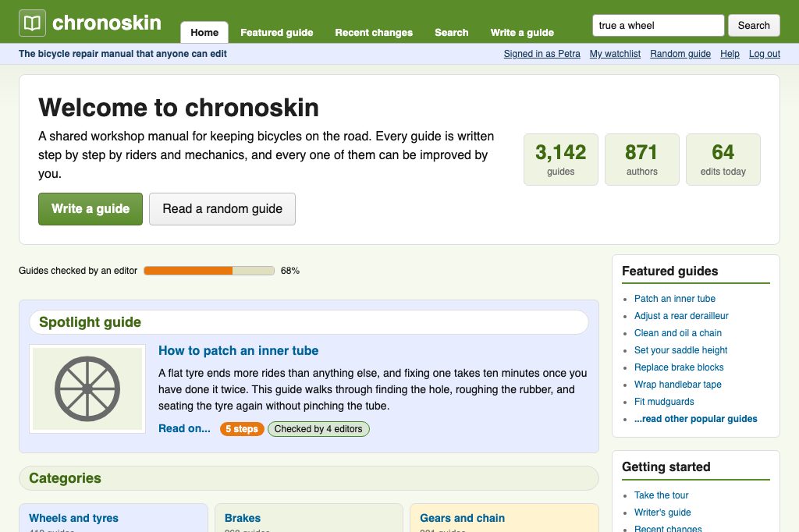Click the 64 edits today stat box
Image resolution: width=799 pixels, height=532 pixels.
tap(723, 159)
